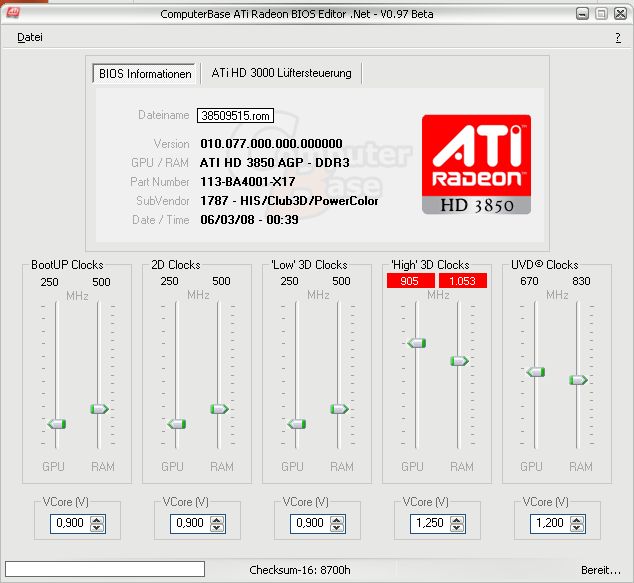The width and height of the screenshot is (634, 583).
Task: Click 'Low' 3D Clocks RAM slider handle
Action: point(339,409)
